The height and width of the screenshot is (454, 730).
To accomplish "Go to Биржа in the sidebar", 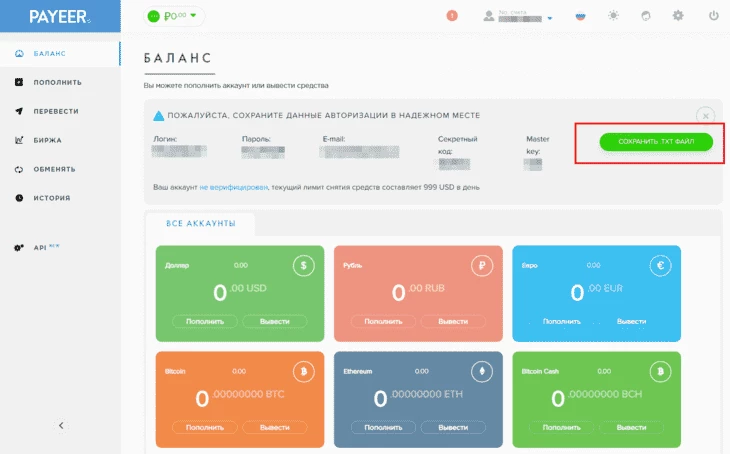I will 47,140.
